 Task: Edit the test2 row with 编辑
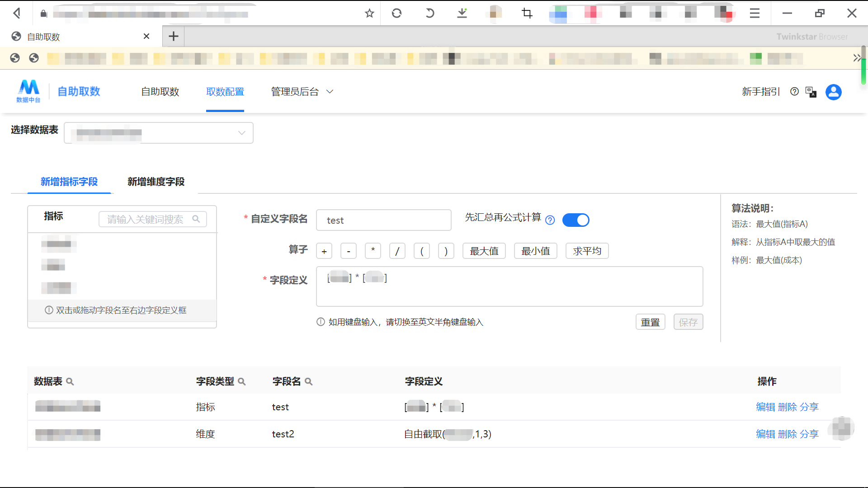(x=765, y=434)
